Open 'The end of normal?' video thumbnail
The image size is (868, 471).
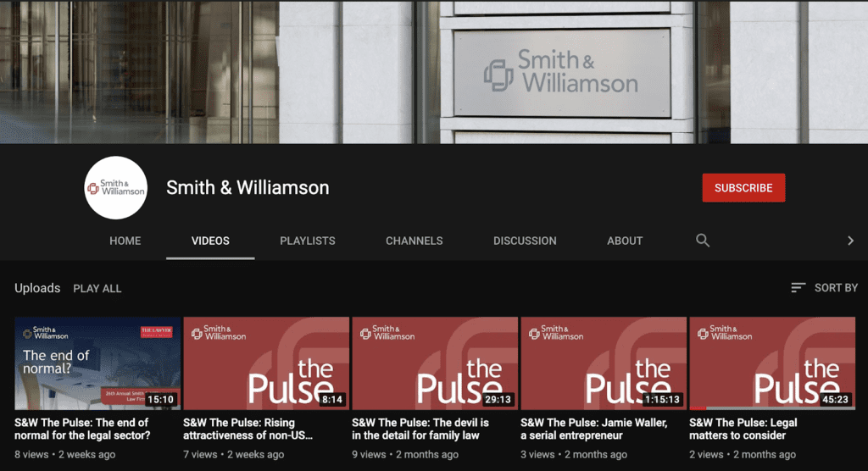click(x=97, y=363)
